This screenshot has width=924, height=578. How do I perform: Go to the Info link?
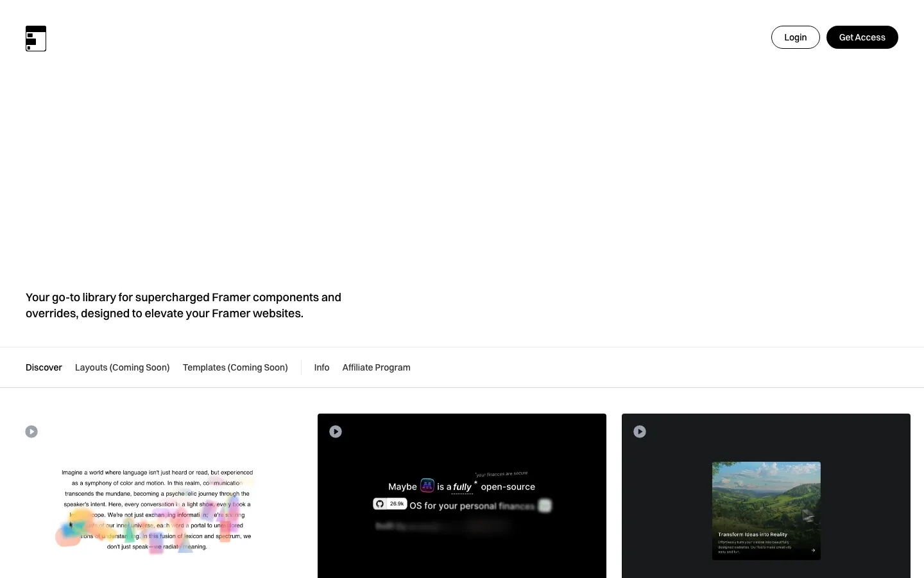point(321,367)
